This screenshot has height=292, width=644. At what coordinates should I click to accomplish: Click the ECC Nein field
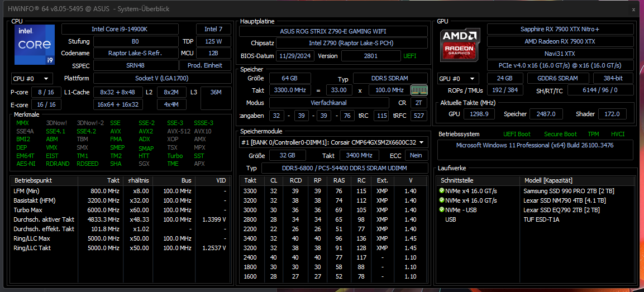416,155
